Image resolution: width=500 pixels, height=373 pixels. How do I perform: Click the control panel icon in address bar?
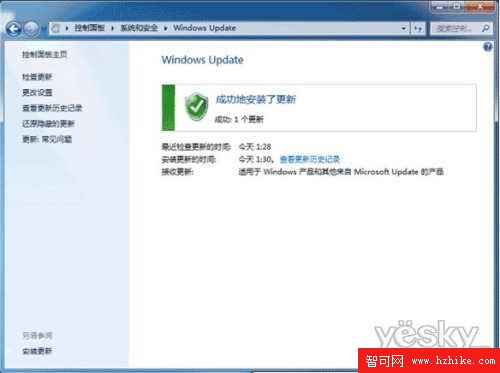56,28
